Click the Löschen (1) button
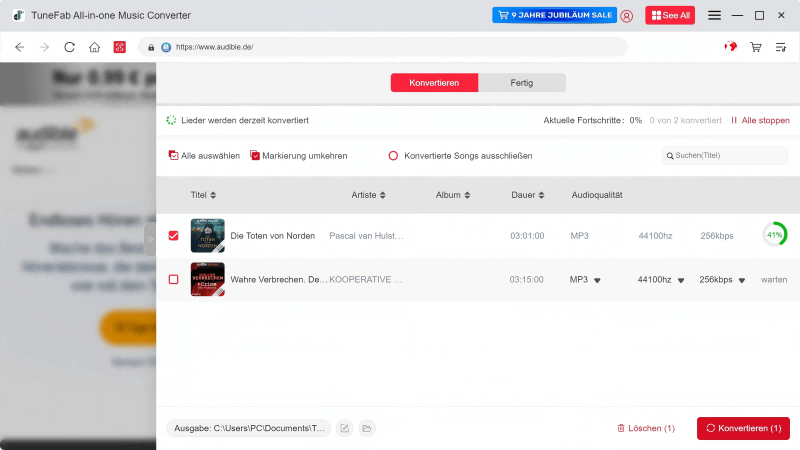This screenshot has width=800, height=450. [646, 428]
